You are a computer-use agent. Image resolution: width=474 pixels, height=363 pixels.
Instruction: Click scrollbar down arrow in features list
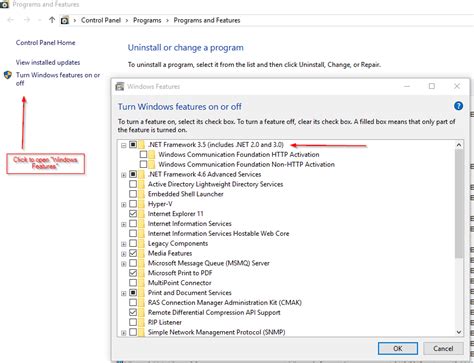click(459, 332)
